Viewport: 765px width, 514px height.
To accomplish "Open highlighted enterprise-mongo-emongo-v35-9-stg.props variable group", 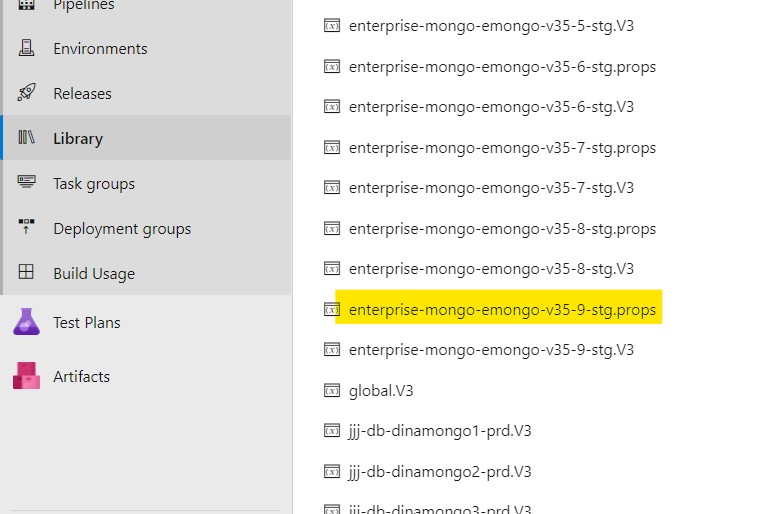I will pos(502,309).
